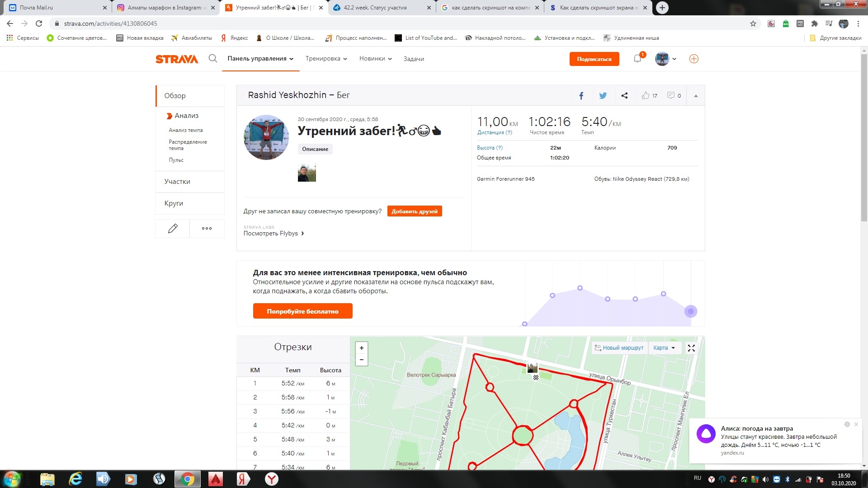Image resolution: width=868 pixels, height=488 pixels.
Task: Open the notifications bell
Action: coord(637,58)
